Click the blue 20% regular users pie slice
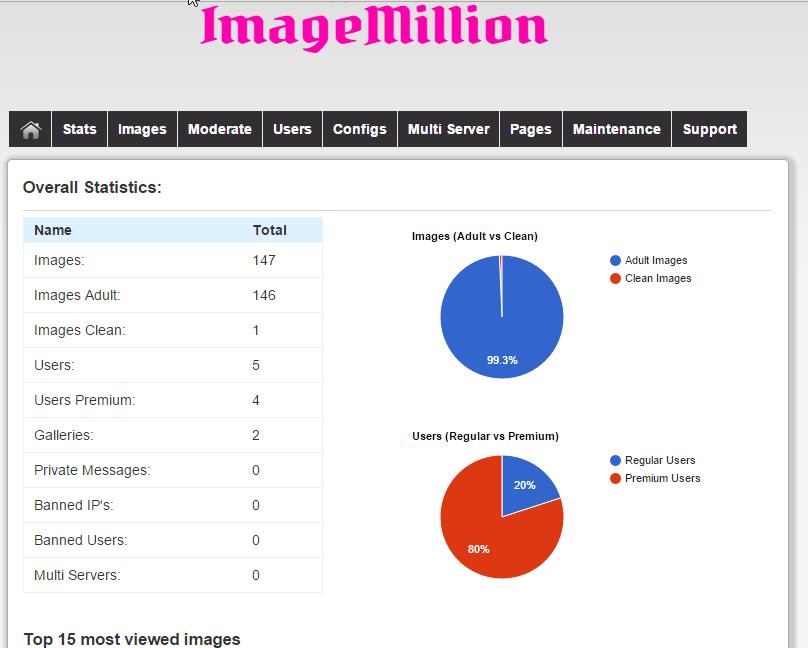This screenshot has width=808, height=648. pos(526,485)
